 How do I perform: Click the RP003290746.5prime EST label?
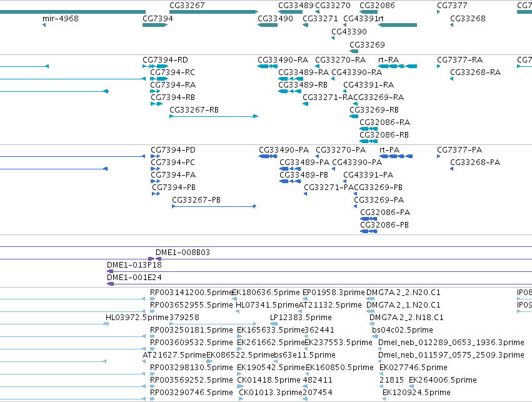tap(191, 393)
